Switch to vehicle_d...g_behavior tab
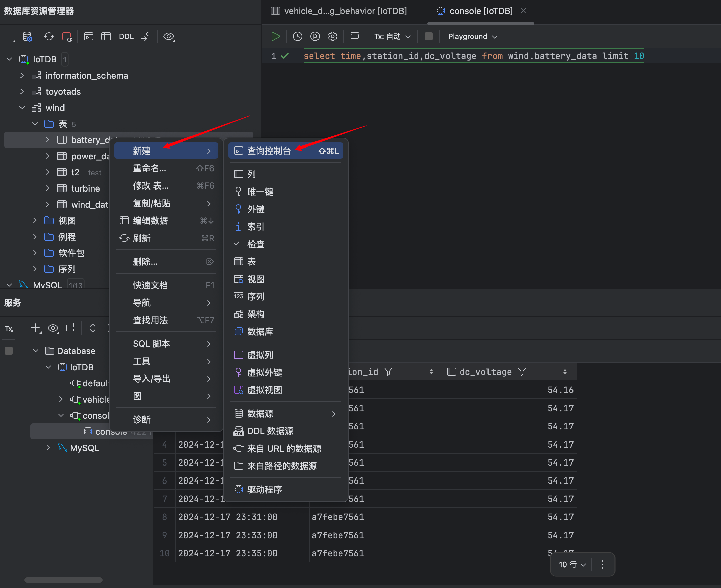This screenshot has height=588, width=721. pyautogui.click(x=339, y=11)
